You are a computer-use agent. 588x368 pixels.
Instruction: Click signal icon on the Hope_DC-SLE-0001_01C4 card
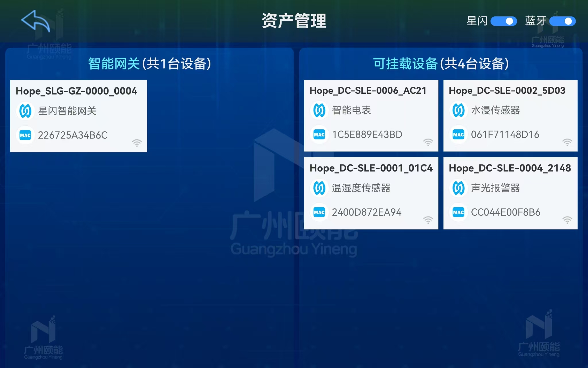[428, 220]
